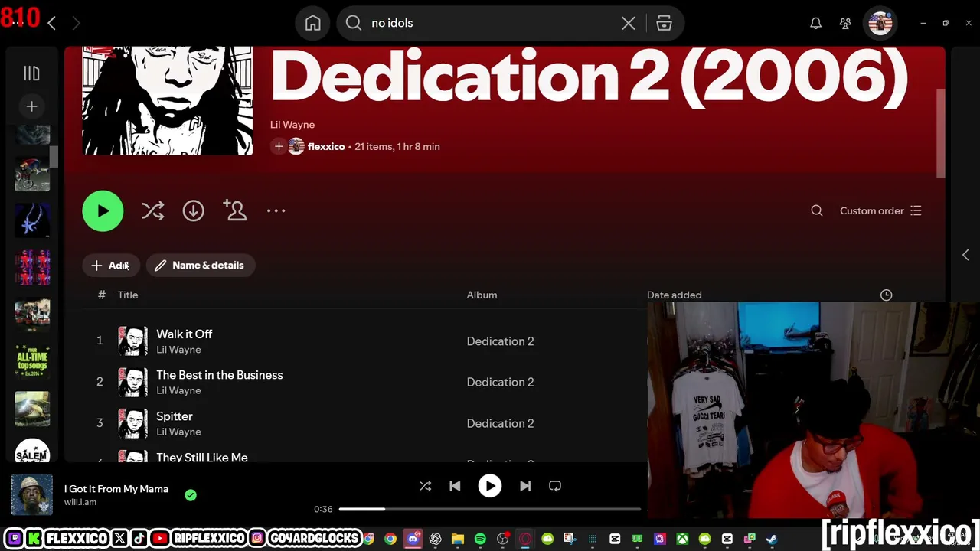This screenshot has height=551, width=980.
Task: Open the profile avatar menu
Action: (x=880, y=23)
